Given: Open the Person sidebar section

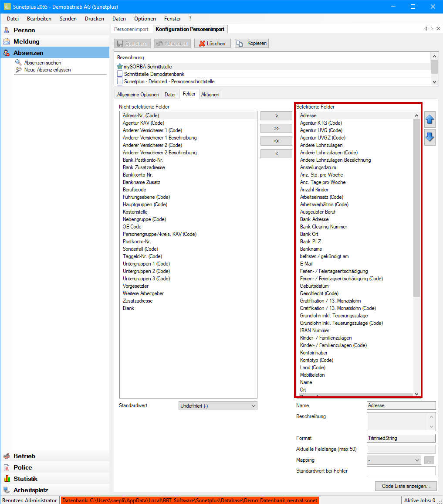Looking at the screenshot, I should 24,30.
